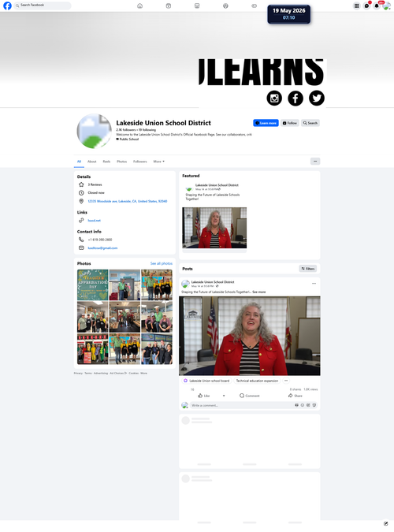Click the Instagram icon on cover banner

[x=274, y=98]
